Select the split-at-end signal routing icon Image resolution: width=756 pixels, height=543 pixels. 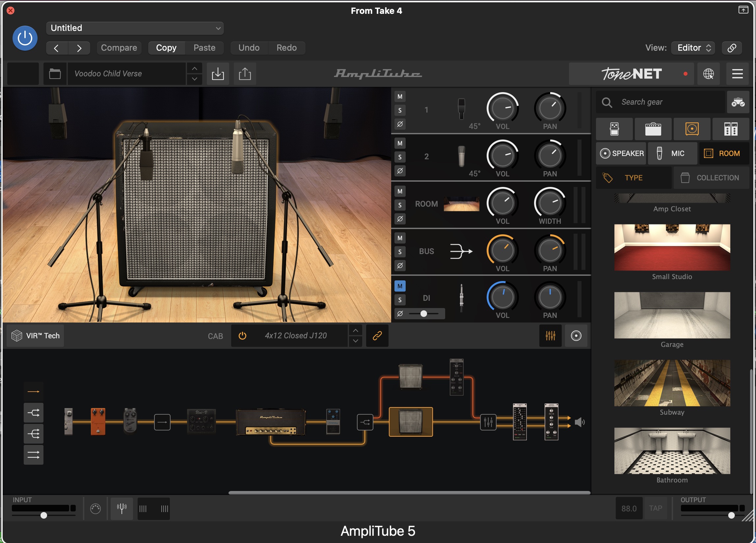click(33, 413)
